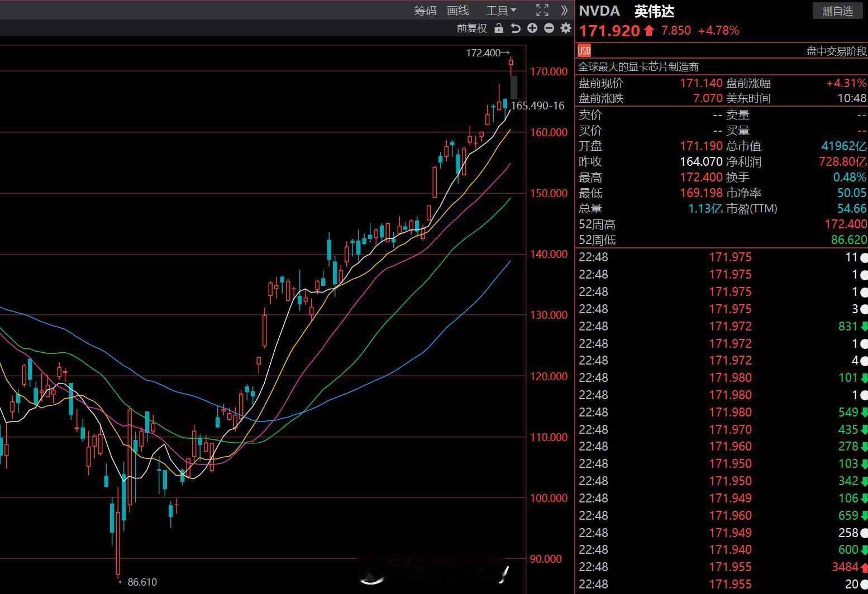The width and height of the screenshot is (868, 594).
Task: Click green arrow next to volume 278
Action: [x=864, y=447]
